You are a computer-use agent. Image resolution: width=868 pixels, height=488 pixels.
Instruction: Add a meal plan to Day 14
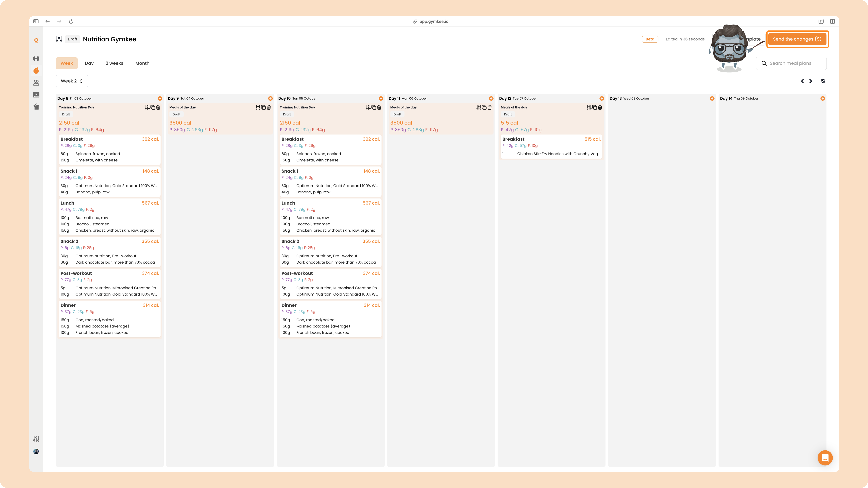(x=823, y=98)
